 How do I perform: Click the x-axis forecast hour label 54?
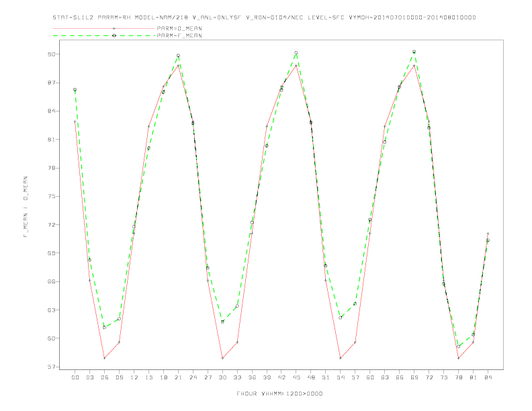click(341, 377)
